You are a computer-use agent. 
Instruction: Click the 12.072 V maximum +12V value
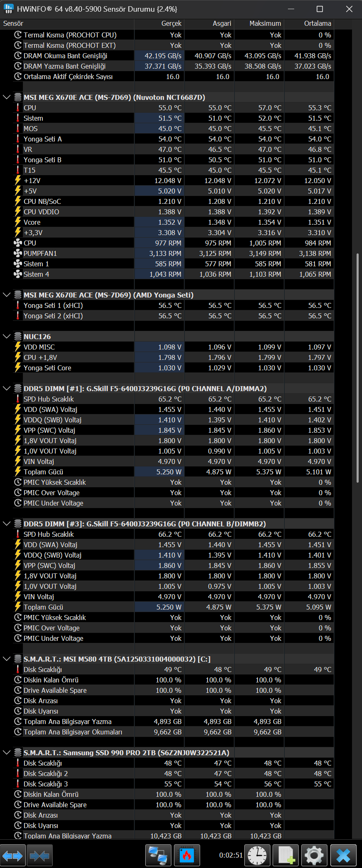[268, 181]
